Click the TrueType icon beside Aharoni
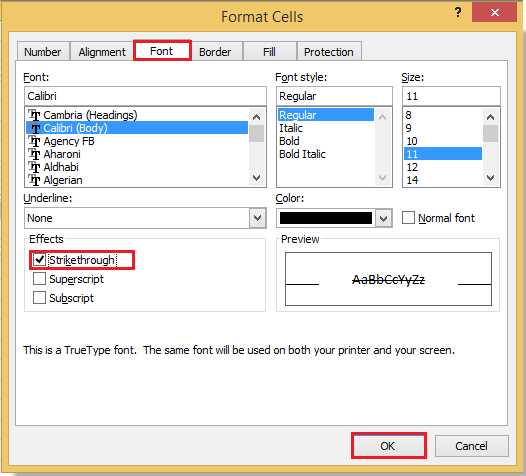This screenshot has width=526, height=476. click(34, 154)
